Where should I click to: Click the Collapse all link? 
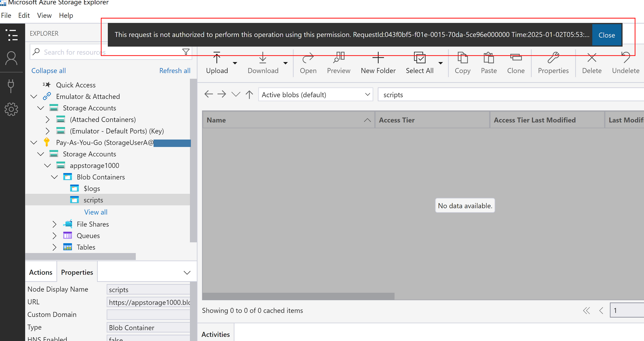coord(49,71)
